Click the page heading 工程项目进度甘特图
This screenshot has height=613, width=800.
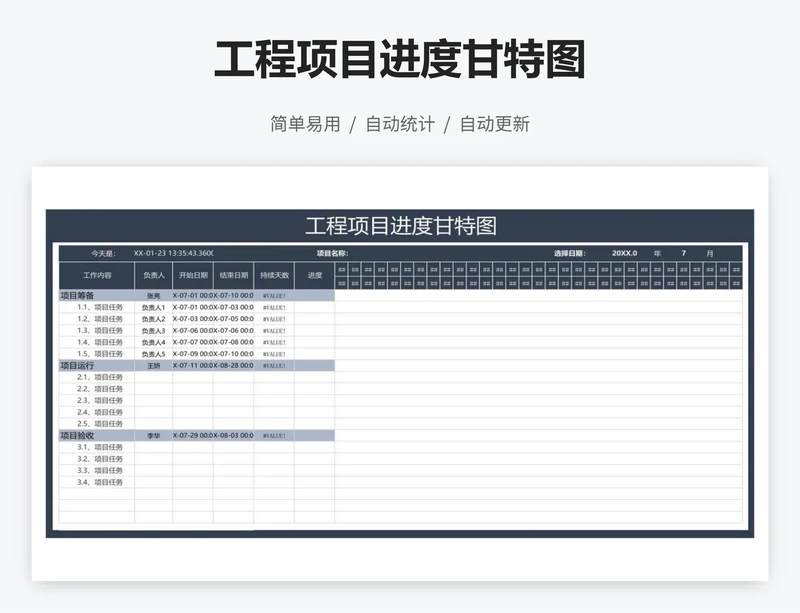pyautogui.click(x=399, y=60)
